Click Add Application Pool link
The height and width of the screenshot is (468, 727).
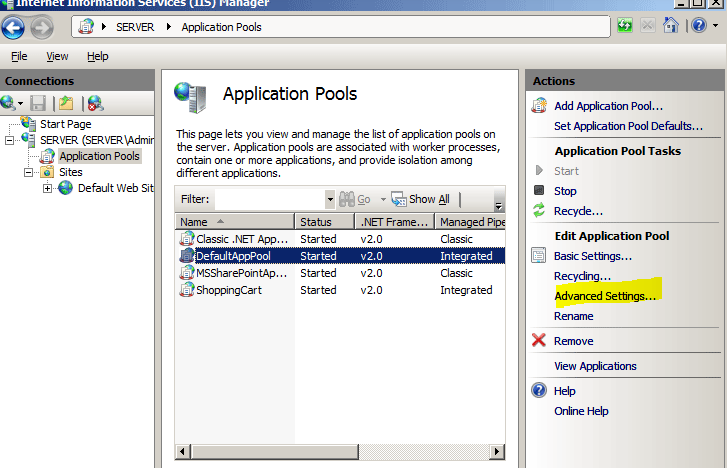click(608, 106)
